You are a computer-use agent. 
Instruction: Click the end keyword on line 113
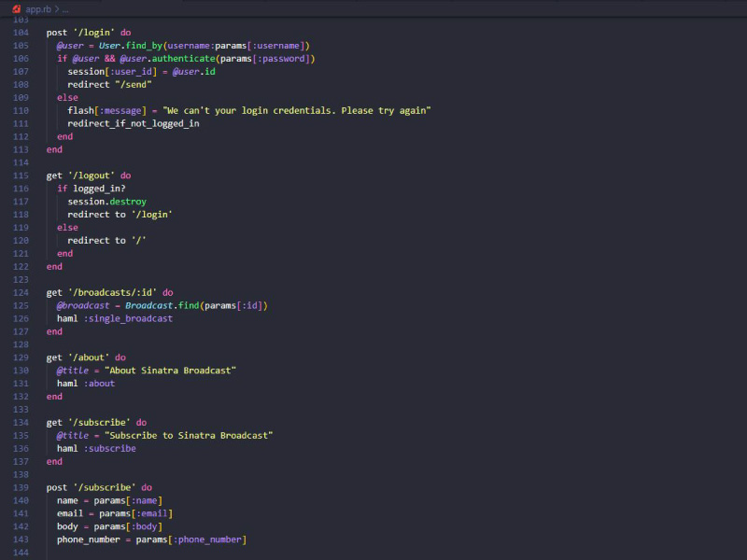pyautogui.click(x=54, y=149)
